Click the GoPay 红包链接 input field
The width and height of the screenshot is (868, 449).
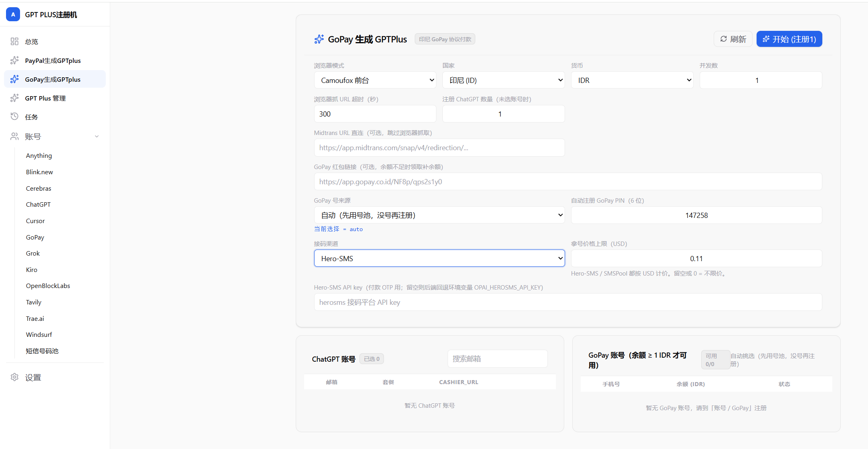point(568,181)
